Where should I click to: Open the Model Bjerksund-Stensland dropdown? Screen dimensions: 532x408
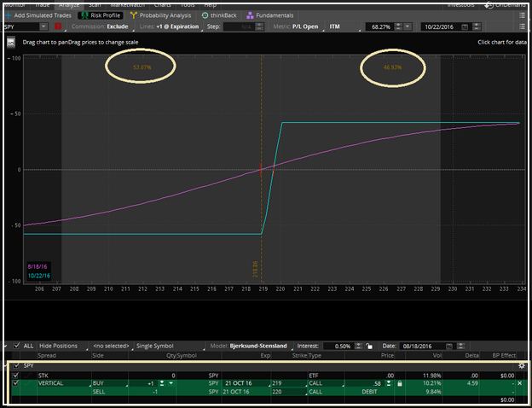(251, 346)
